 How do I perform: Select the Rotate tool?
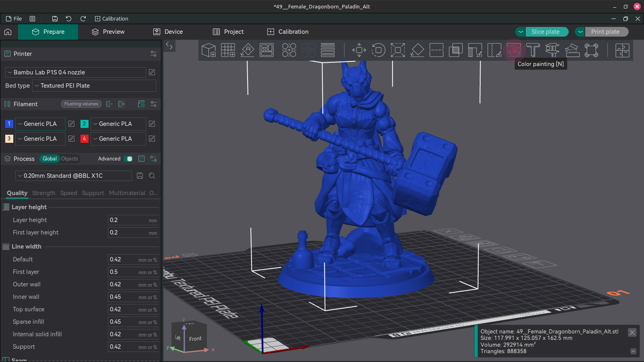click(x=378, y=50)
